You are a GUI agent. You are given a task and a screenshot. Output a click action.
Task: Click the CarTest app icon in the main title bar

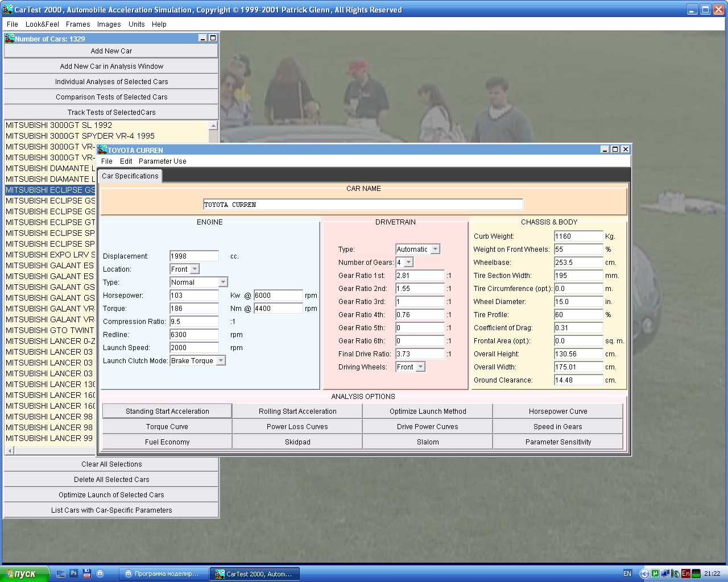7,9
